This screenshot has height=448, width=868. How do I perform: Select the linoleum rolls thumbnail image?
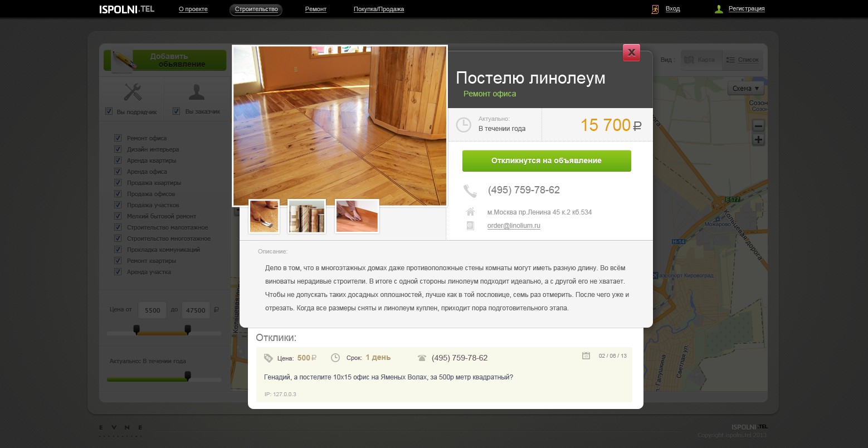point(306,216)
